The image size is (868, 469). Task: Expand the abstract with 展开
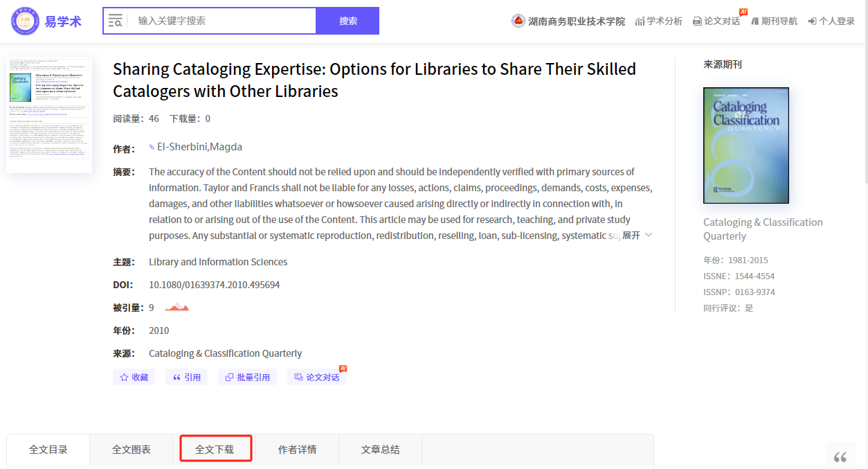pos(636,236)
